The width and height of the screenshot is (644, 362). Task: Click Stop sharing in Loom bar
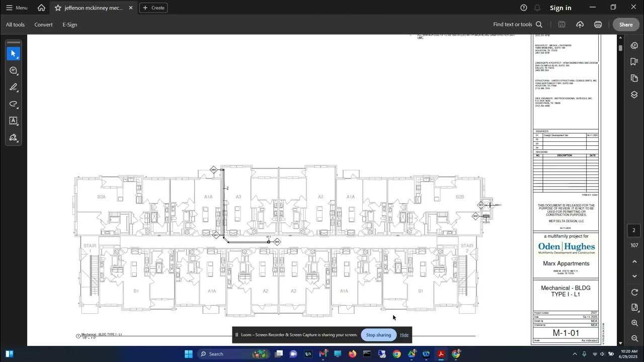pyautogui.click(x=378, y=335)
